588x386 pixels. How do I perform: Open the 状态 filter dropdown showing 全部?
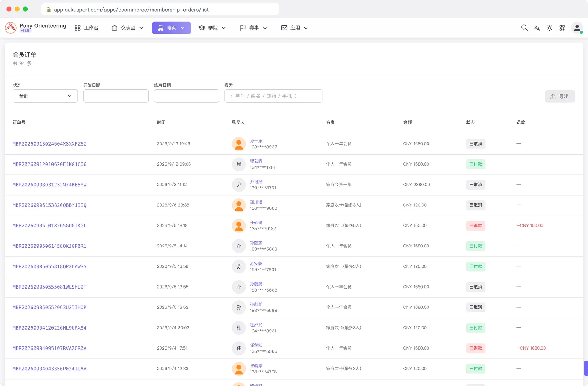[x=45, y=96]
